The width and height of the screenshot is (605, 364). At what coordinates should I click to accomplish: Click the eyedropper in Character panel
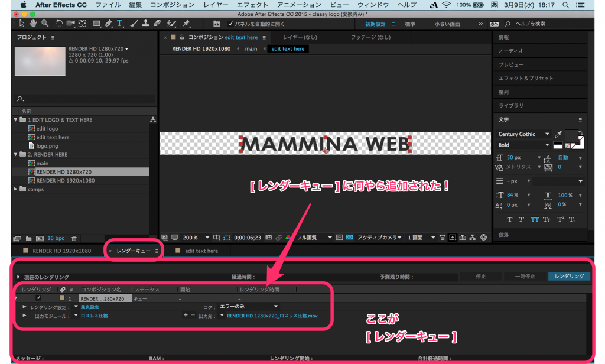[558, 134]
